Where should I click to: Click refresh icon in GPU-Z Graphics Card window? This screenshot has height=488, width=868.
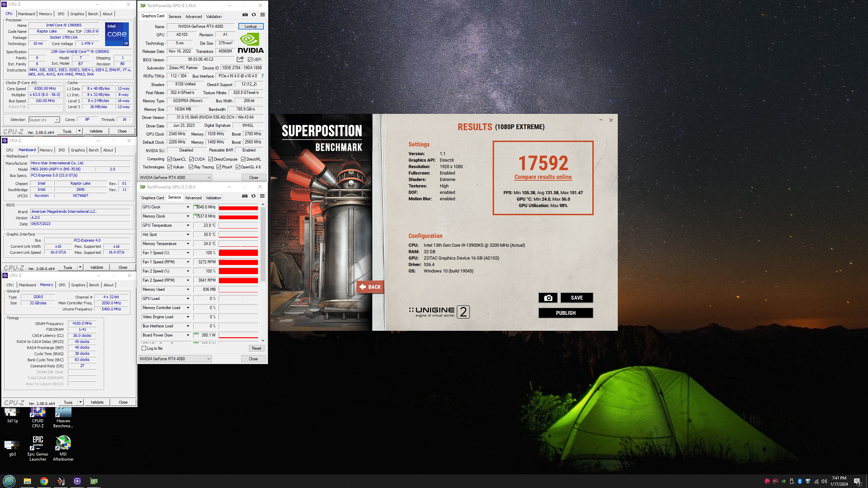coord(254,15)
